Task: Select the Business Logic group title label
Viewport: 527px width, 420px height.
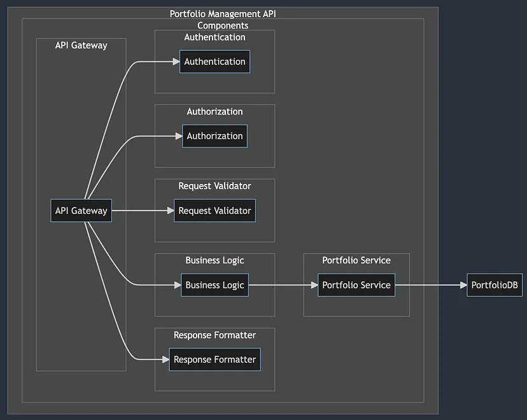Action: click(214, 260)
